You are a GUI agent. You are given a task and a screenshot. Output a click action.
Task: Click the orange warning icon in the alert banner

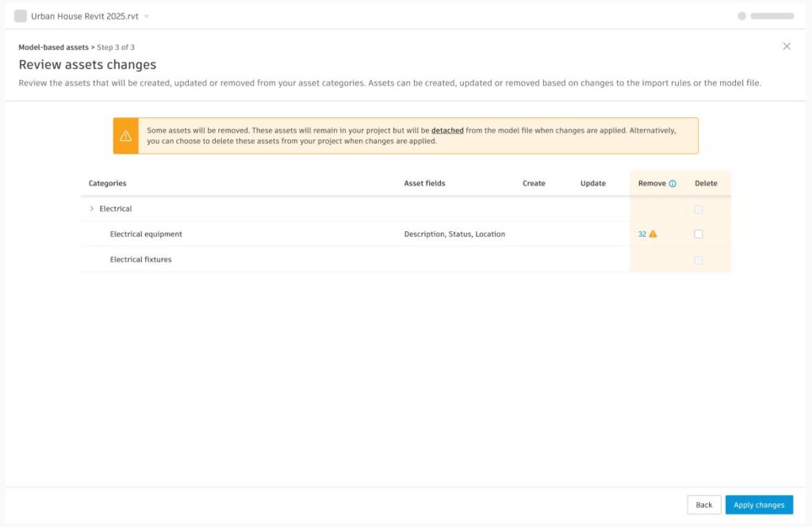127,135
